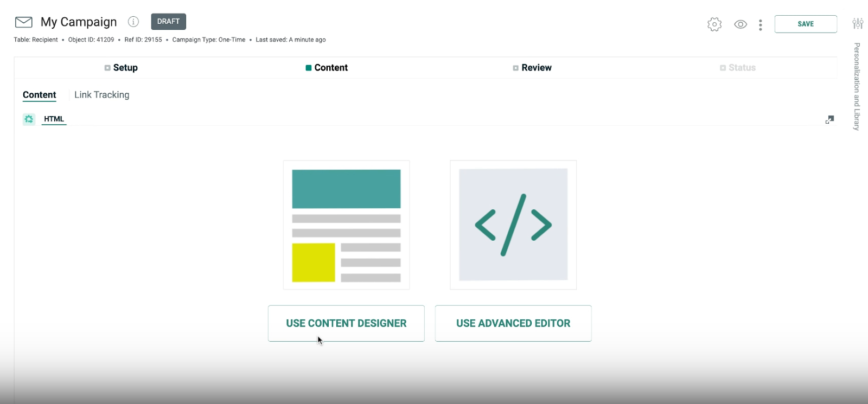Preview campaign with the eye icon

[741, 24]
